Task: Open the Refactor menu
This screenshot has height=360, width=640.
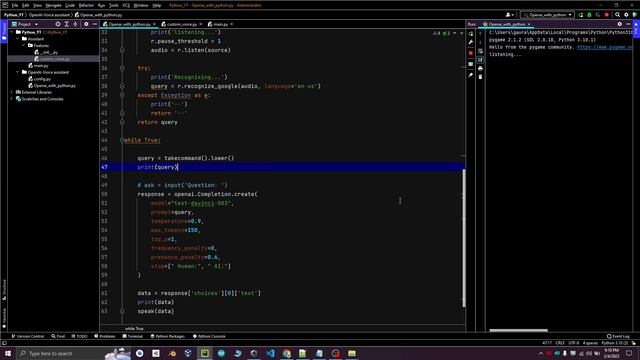Action: click(86, 5)
